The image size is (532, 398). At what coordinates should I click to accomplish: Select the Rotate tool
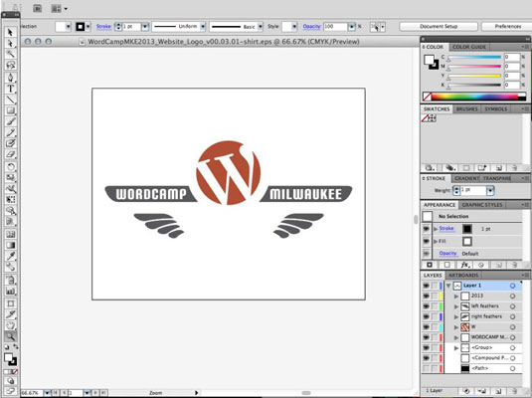click(10, 167)
